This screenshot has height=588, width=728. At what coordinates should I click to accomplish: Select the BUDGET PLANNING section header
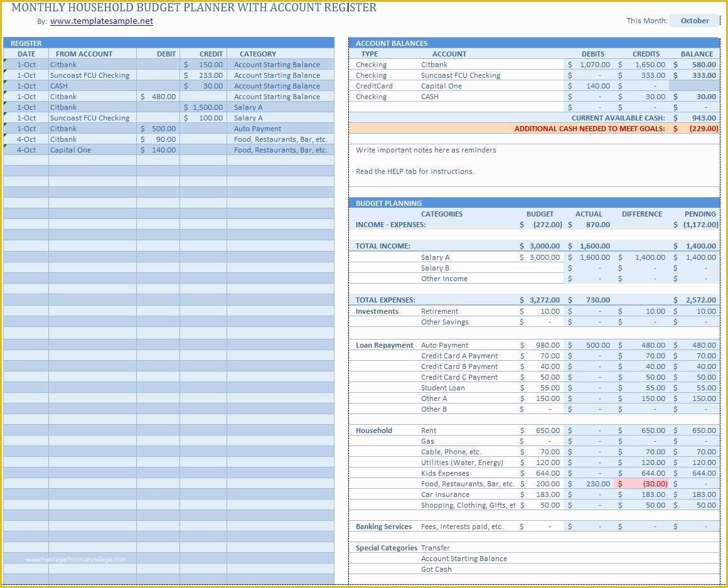[x=534, y=203]
